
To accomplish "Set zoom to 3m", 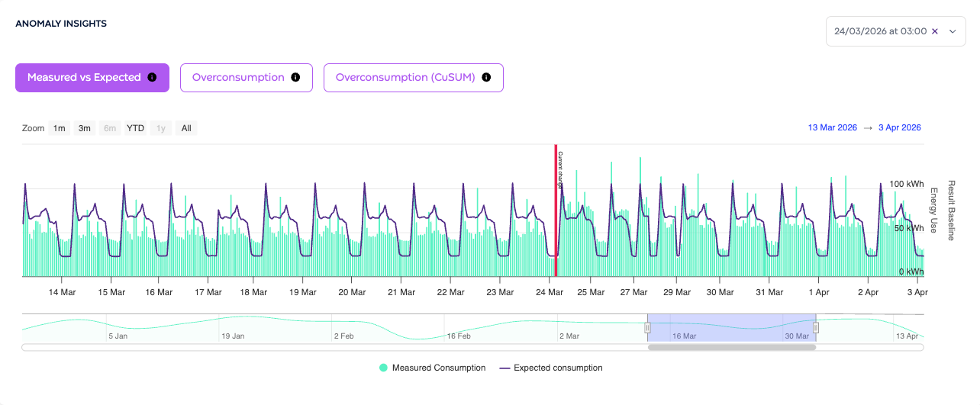I will [85, 128].
